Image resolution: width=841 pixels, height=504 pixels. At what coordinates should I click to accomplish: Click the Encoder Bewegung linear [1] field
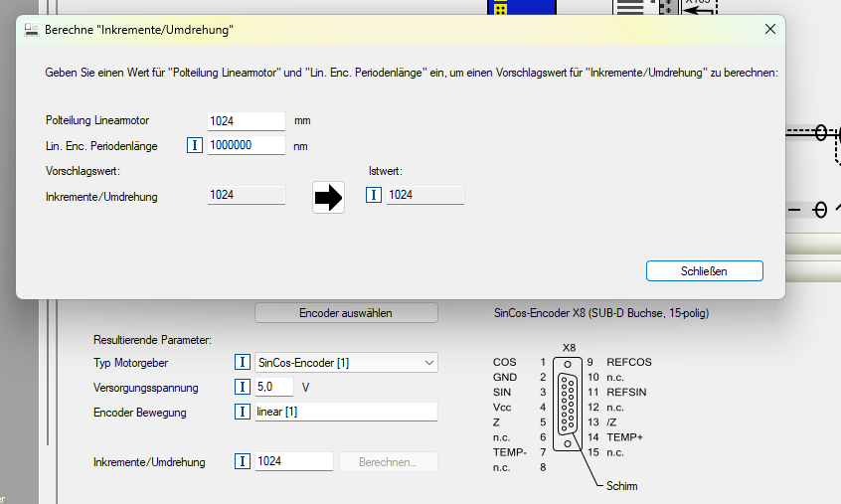(x=345, y=412)
